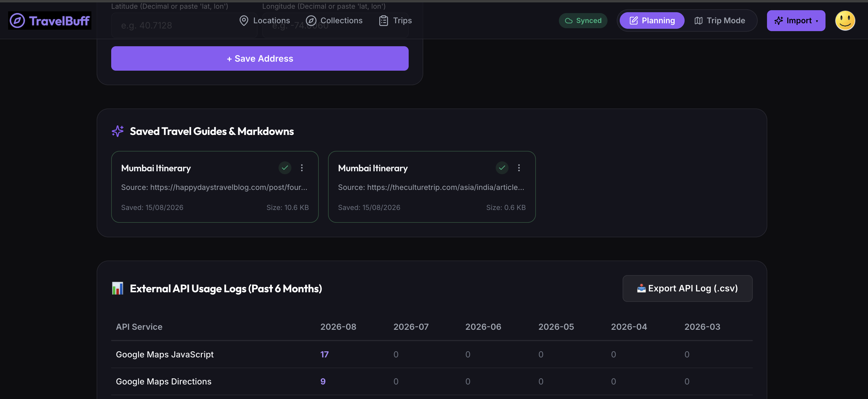Go to the Collections page
Viewport: 868px width, 399px height.
click(334, 21)
